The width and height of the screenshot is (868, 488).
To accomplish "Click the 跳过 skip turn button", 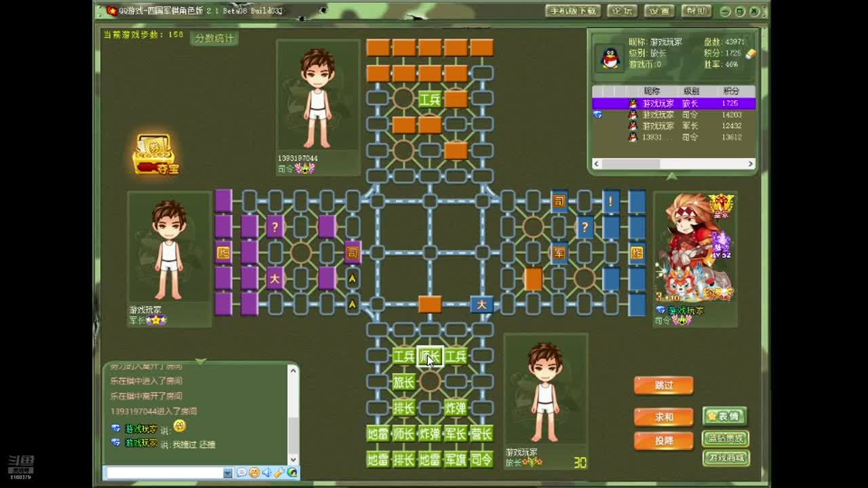I will 663,385.
